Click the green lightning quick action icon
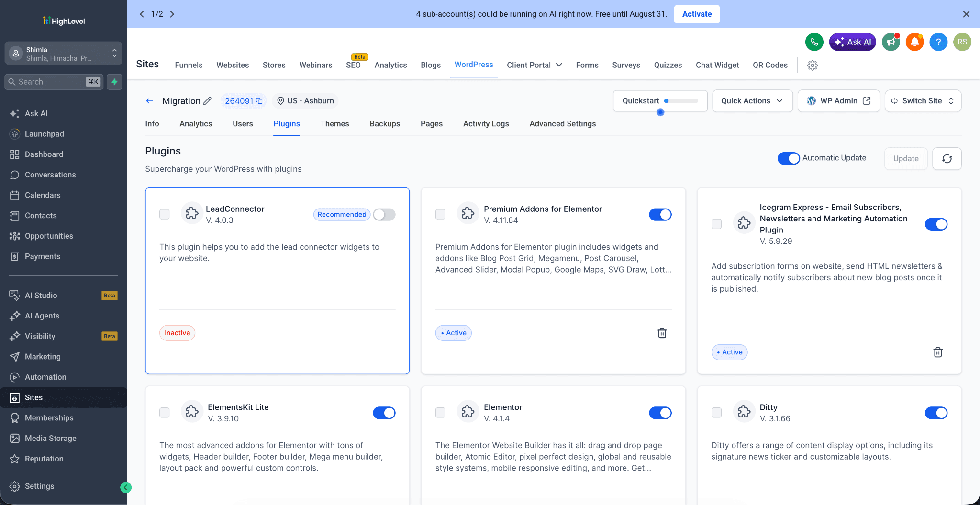 114,82
